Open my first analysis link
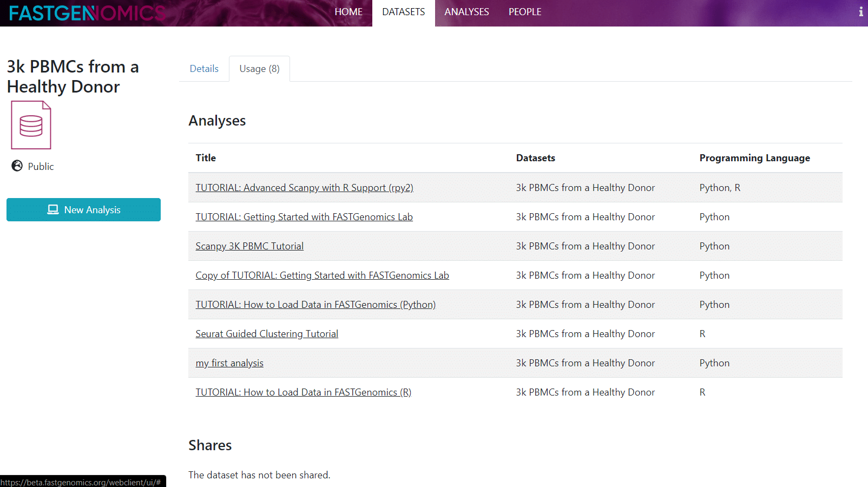Screen dimensions: 868x487 229,363
